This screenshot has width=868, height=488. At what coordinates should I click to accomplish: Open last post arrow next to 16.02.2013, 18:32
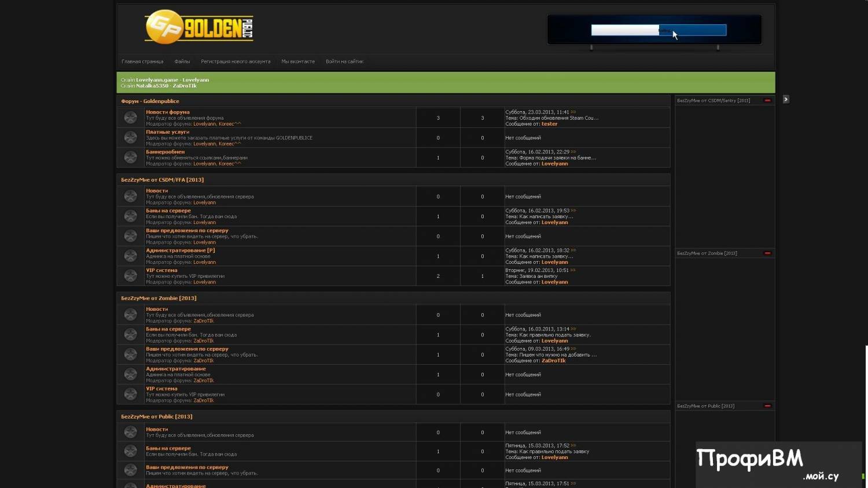[573, 250]
